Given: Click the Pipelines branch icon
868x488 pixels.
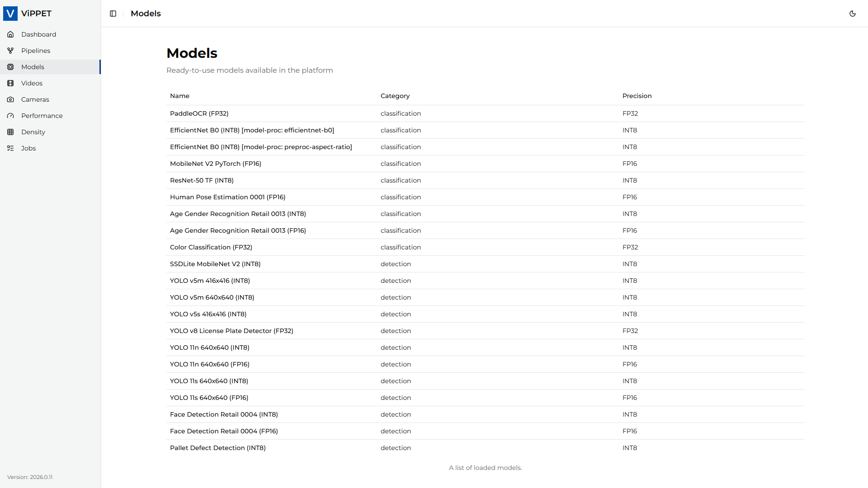Looking at the screenshot, I should pos(10,51).
